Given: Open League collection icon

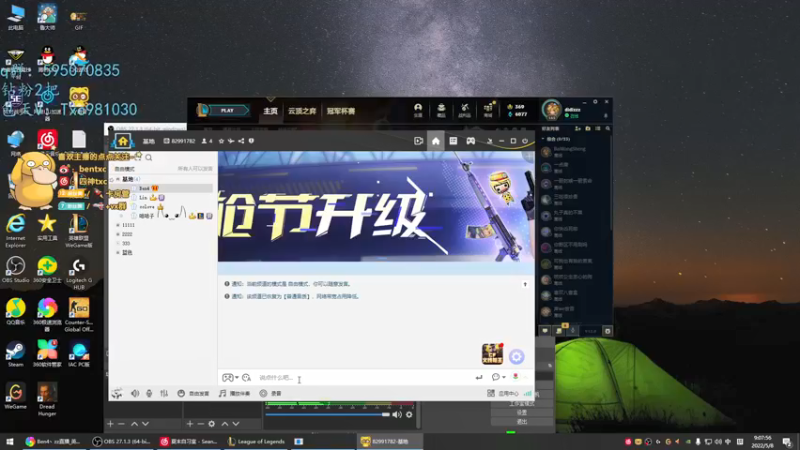Looking at the screenshot, I should [x=441, y=110].
